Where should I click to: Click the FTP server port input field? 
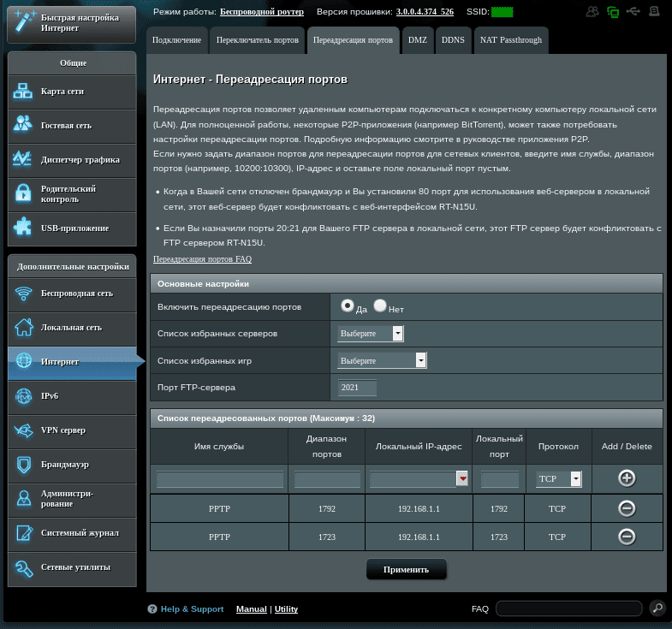pos(358,388)
